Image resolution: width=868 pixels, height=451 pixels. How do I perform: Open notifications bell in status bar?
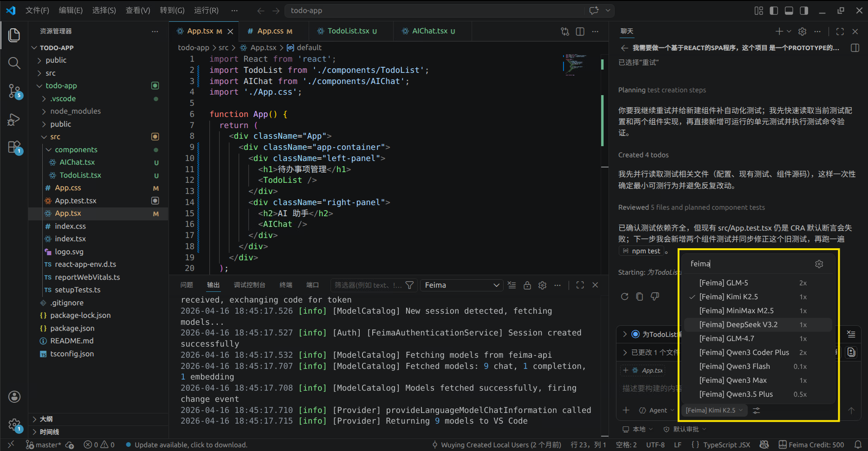tap(858, 445)
